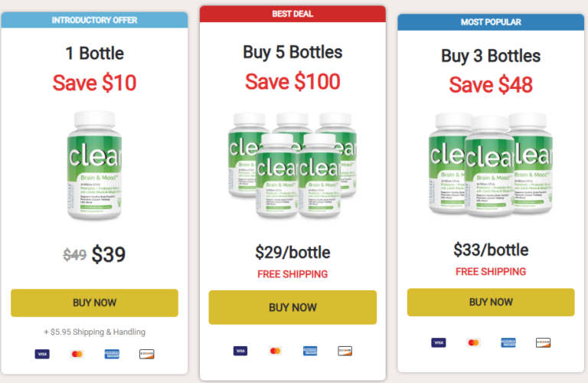Select the single bottle product image
This screenshot has height=383, width=588.
pyautogui.click(x=94, y=165)
